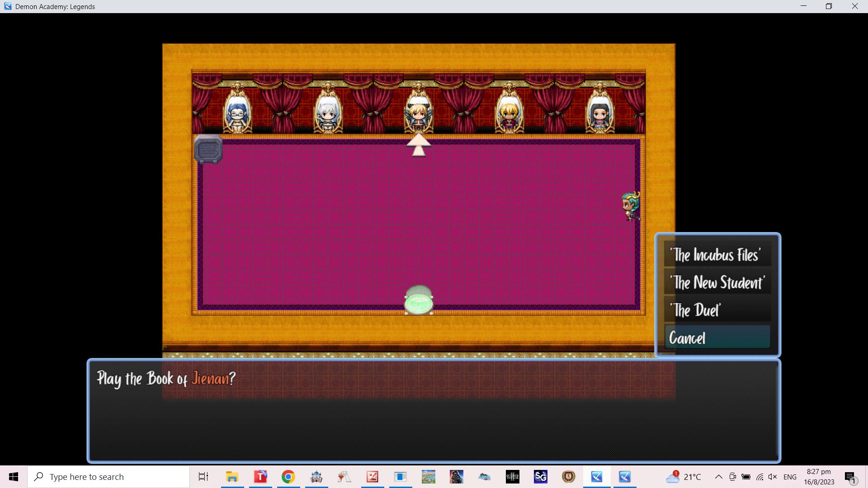The width and height of the screenshot is (868, 488).
Task: Click the Meet Now tray icon
Action: click(x=733, y=477)
